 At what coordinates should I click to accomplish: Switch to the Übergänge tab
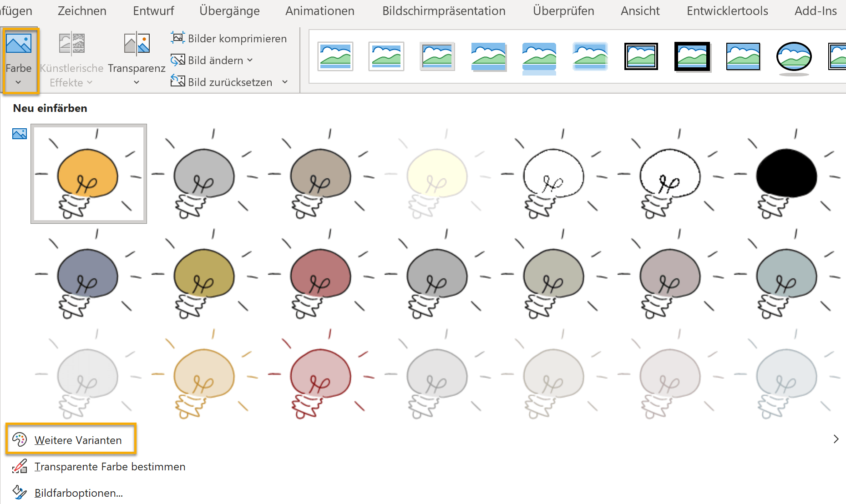click(229, 11)
